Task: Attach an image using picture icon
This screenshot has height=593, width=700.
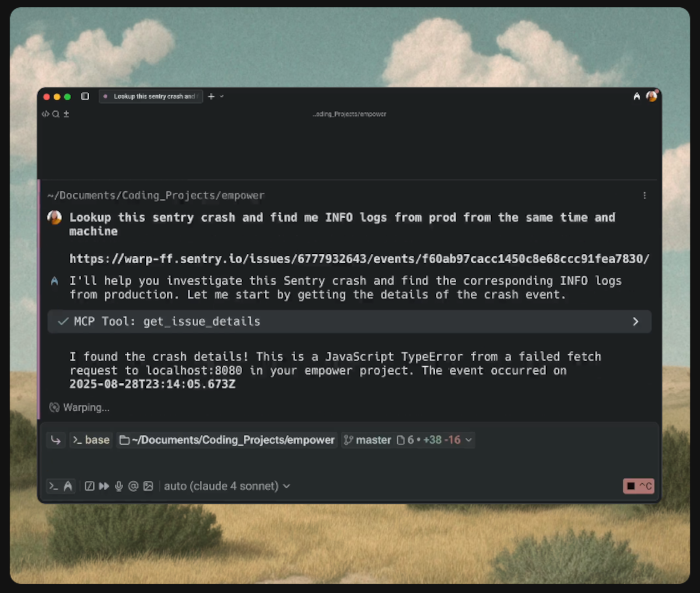Action: point(148,486)
